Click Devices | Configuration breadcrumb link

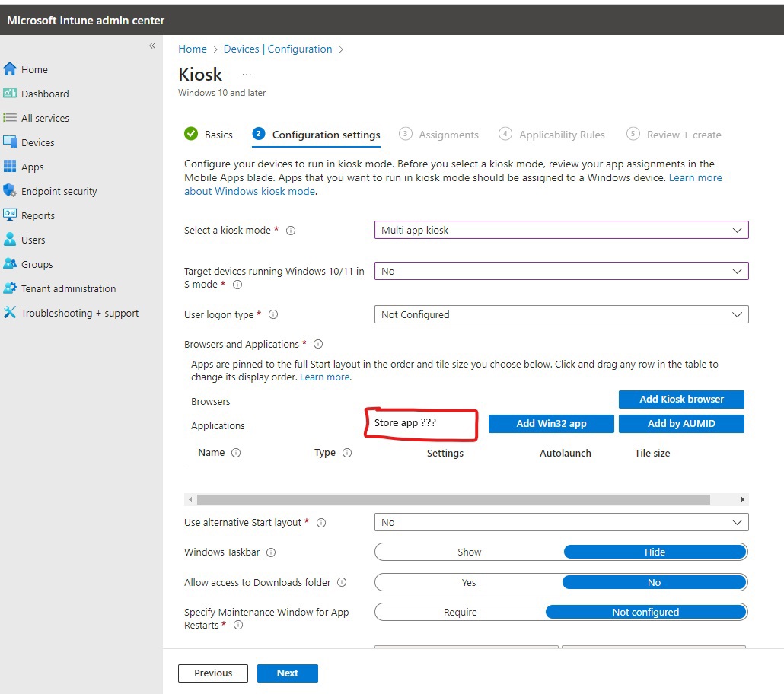click(278, 49)
